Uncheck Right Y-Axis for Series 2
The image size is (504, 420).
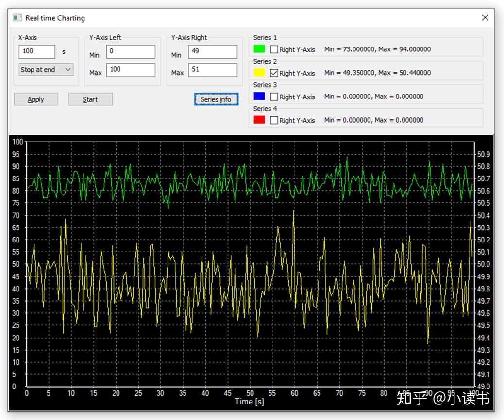274,73
